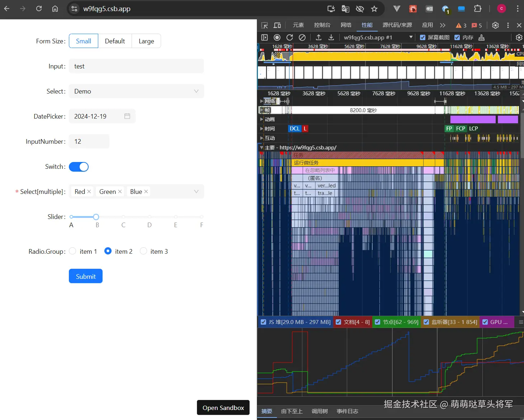Select radio option item 3

pyautogui.click(x=143, y=251)
